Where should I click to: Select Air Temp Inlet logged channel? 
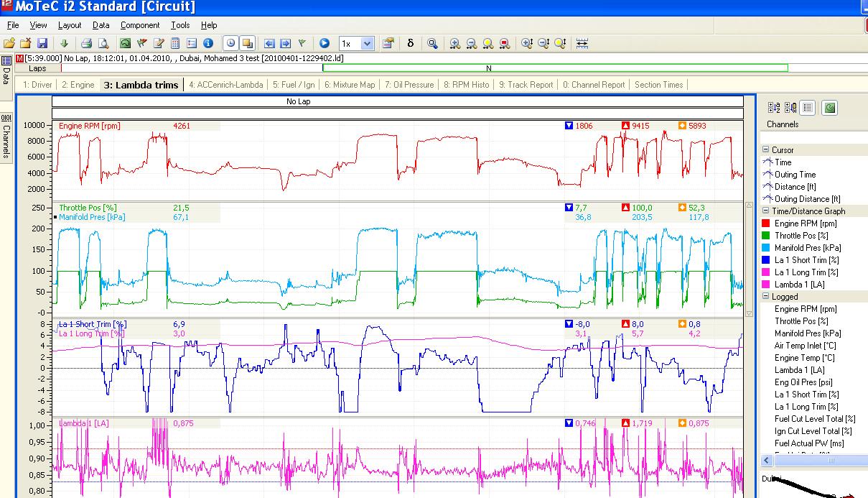805,346
